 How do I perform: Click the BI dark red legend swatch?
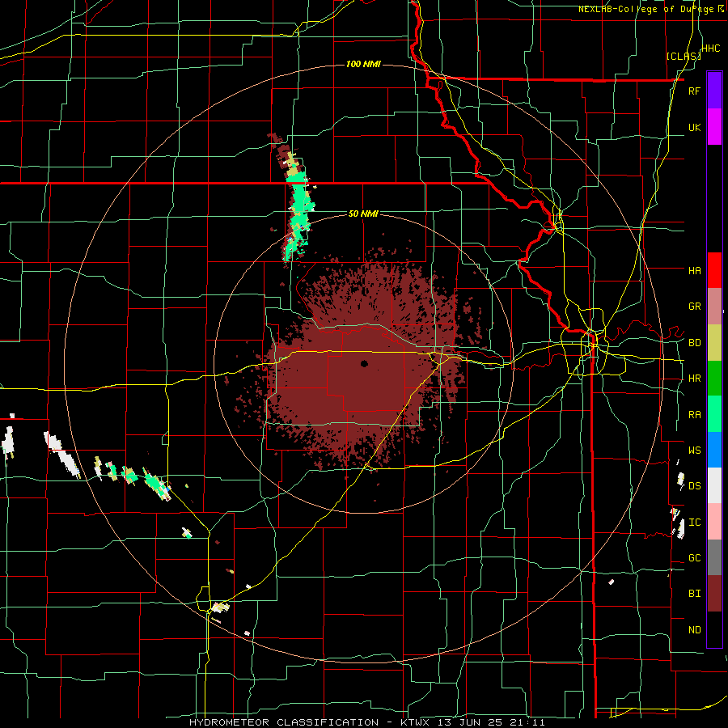(714, 594)
